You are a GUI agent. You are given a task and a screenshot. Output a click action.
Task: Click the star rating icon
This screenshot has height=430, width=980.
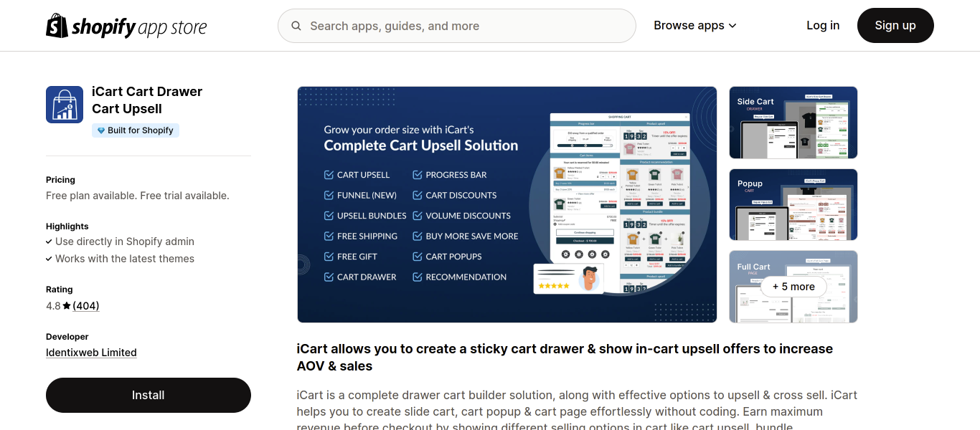(67, 305)
